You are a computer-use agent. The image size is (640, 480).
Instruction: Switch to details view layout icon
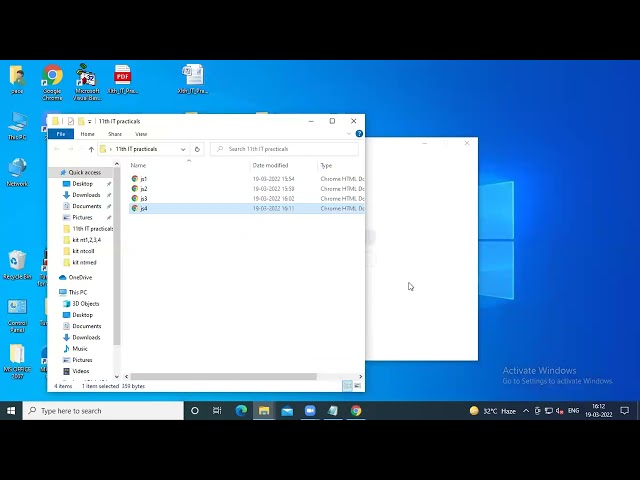(347, 385)
